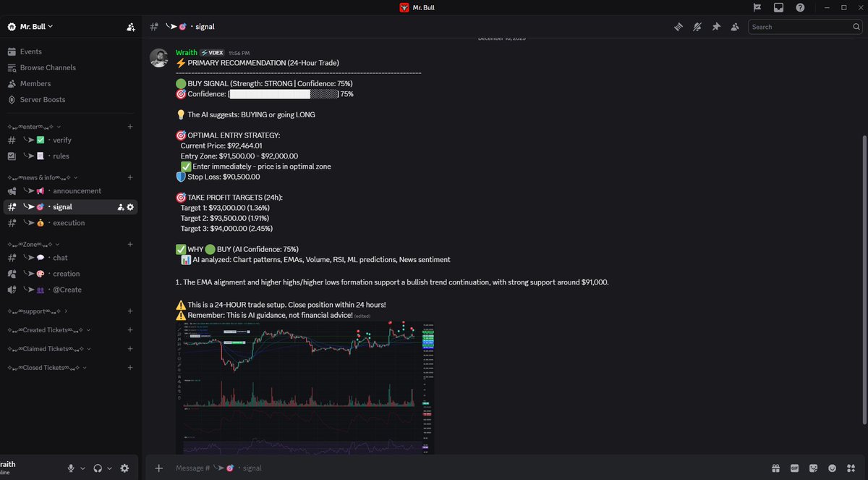Open signal channel settings gear icon
868x480 pixels.
click(x=130, y=207)
